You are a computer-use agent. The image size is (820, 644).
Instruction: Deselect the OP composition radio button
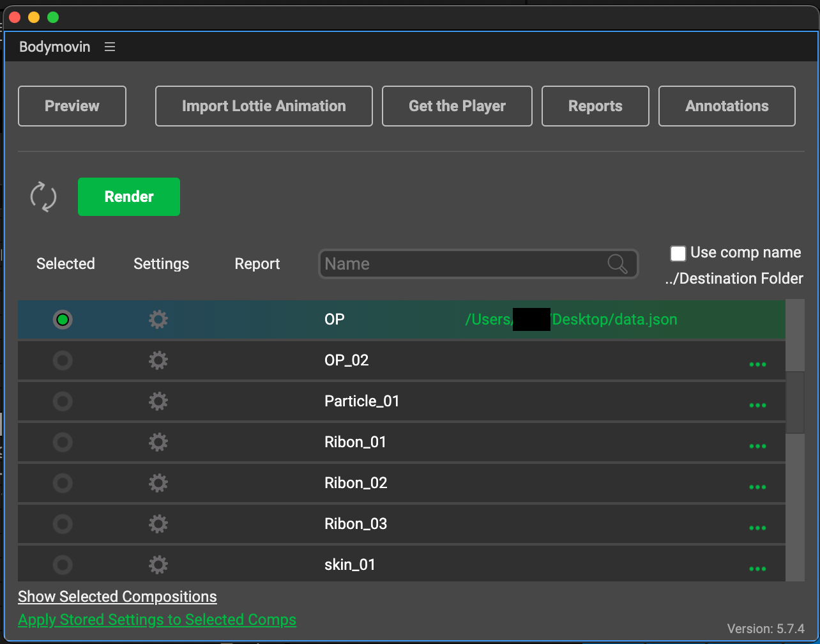pyautogui.click(x=63, y=319)
